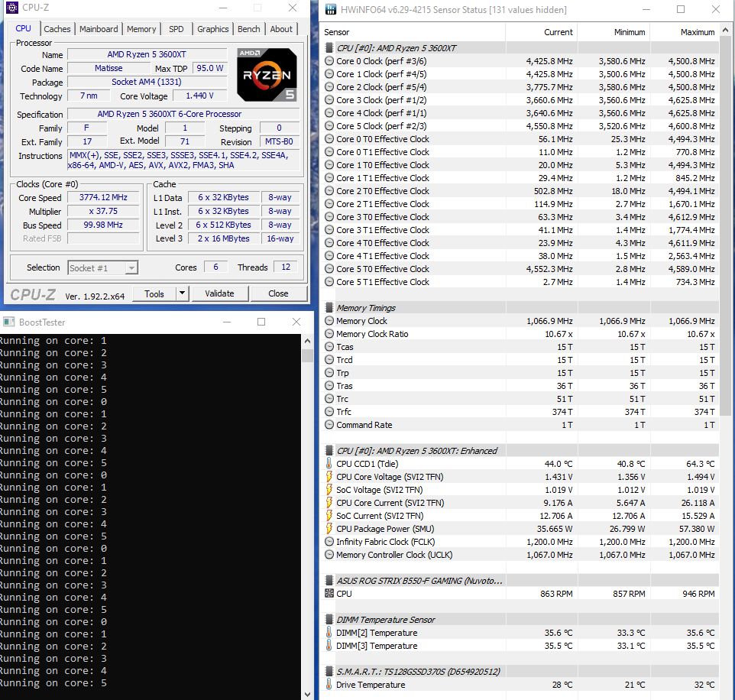Click the Core 1 Clock sensor icon
Screen dimensions: 735x700
tap(329, 74)
